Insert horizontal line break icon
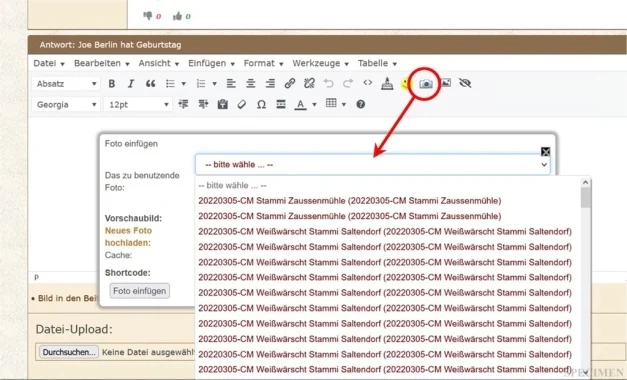Screen dimensions: 627x380 pos(281,104)
